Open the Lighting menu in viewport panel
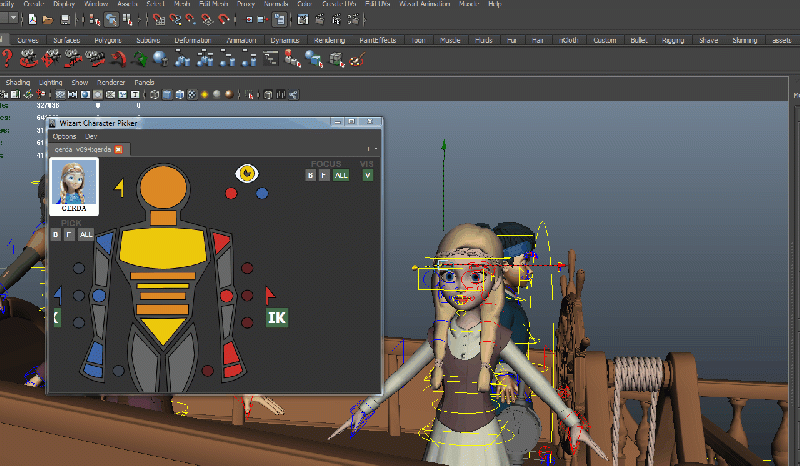The image size is (800, 466). click(x=50, y=82)
